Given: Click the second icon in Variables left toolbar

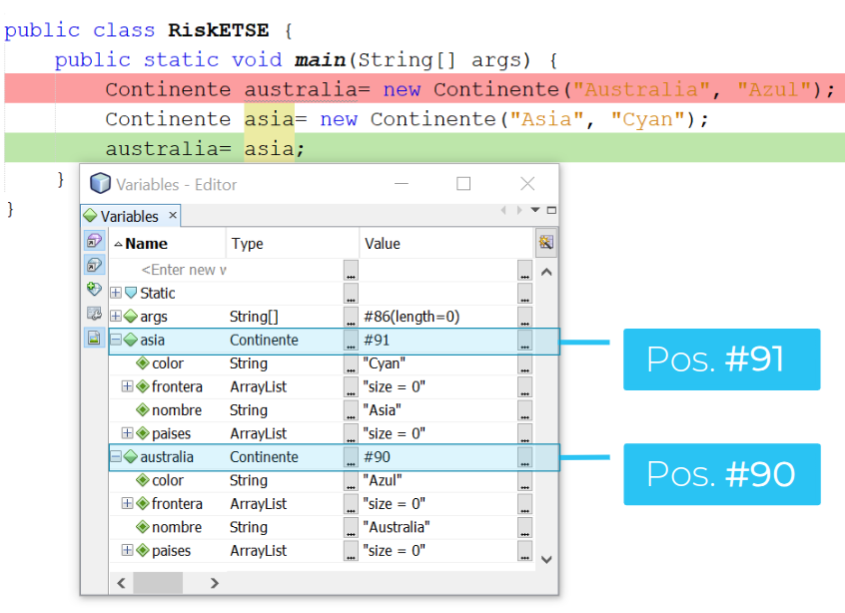Looking at the screenshot, I should (94, 265).
